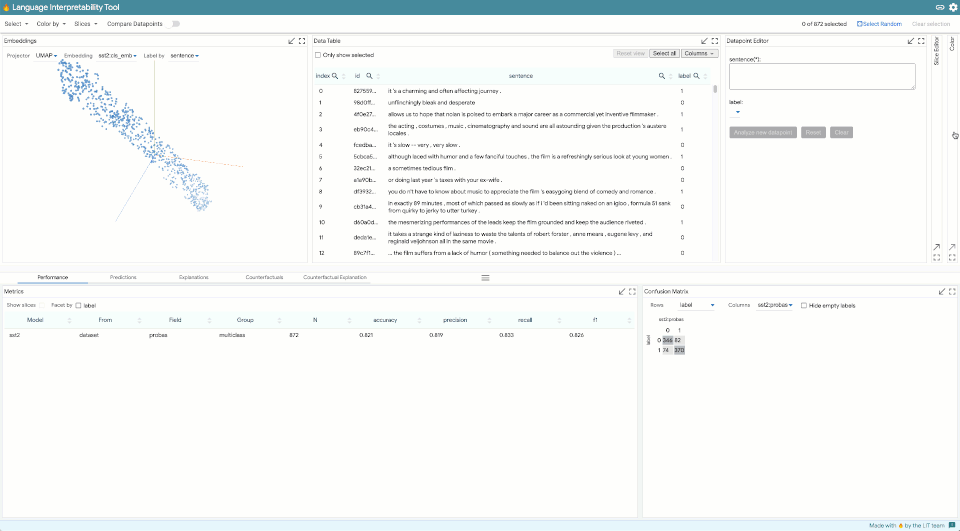
Task: Search the sentence column with the magnifier icon
Action: (x=662, y=76)
